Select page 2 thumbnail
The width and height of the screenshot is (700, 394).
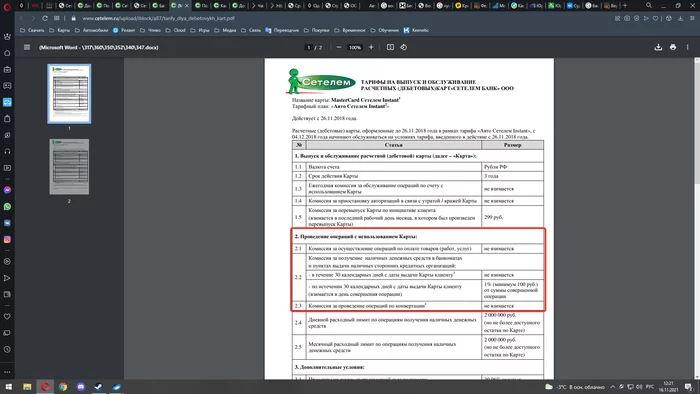point(69,166)
